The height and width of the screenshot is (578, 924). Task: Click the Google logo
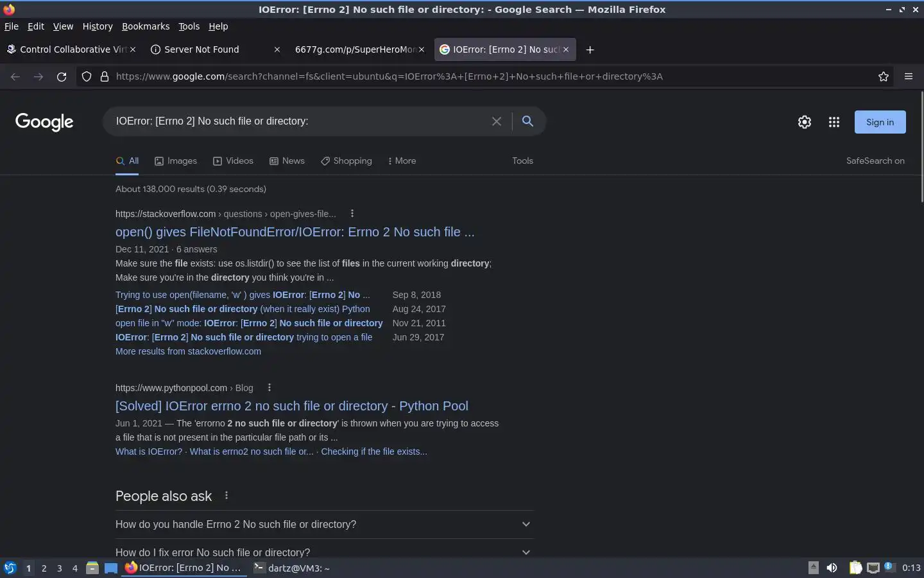pyautogui.click(x=44, y=122)
